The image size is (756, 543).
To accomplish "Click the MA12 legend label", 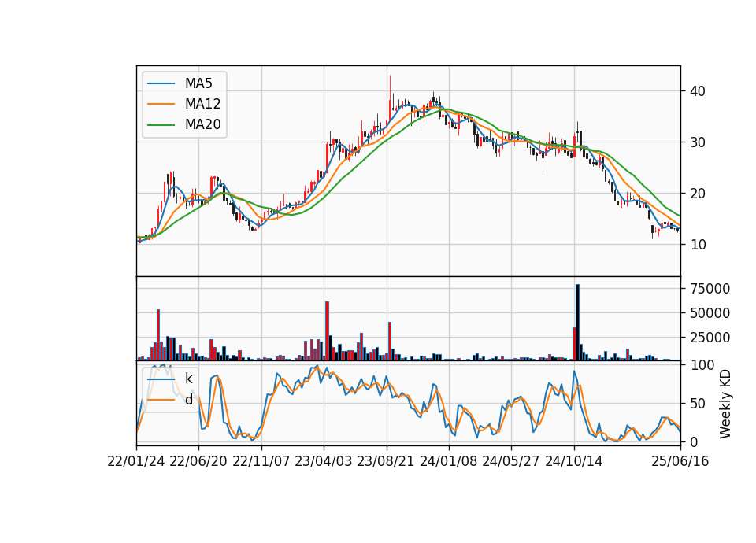I will click(202, 104).
